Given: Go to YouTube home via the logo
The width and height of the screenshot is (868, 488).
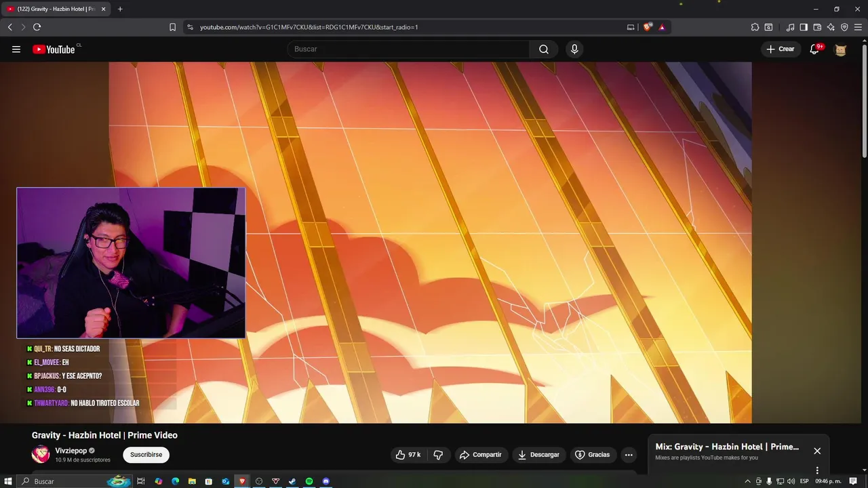Looking at the screenshot, I should click(x=54, y=49).
